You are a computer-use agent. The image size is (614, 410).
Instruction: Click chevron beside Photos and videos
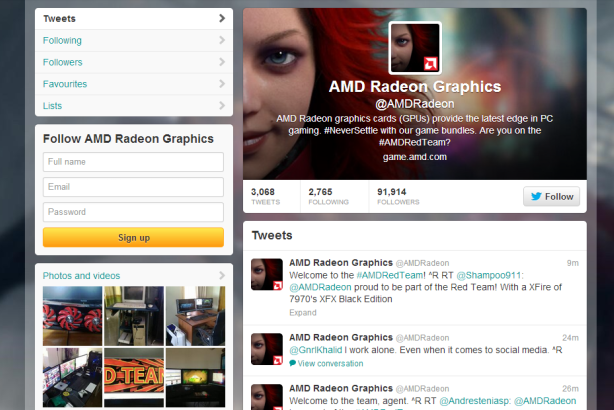(222, 275)
